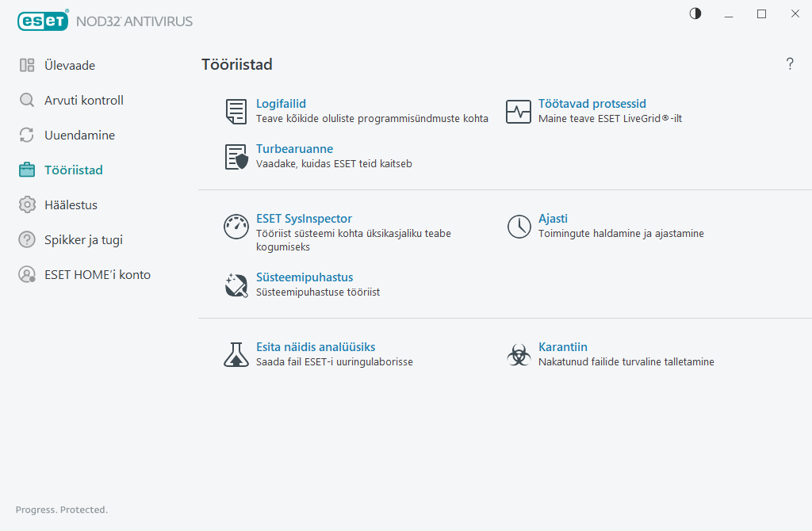812x531 pixels.
Task: Open ESET HOME'i konto page
Action: [x=97, y=275]
